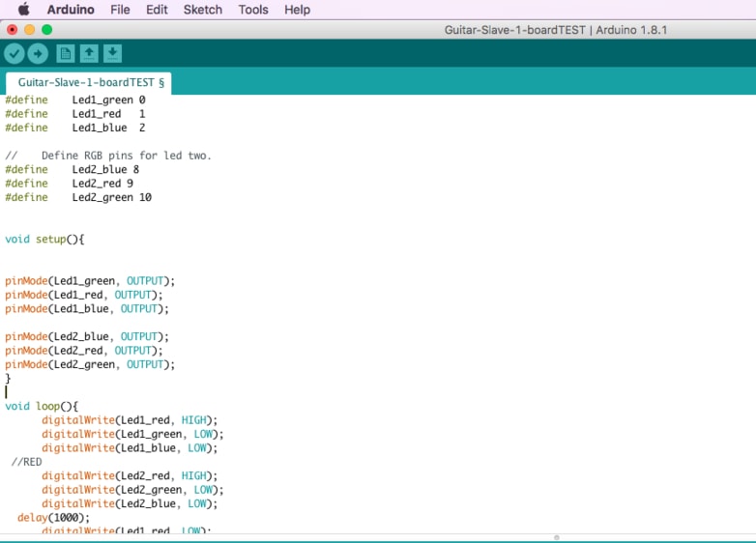This screenshot has height=543, width=756.
Task: Click the 'delay(1000);' line
Action: pos(53,518)
